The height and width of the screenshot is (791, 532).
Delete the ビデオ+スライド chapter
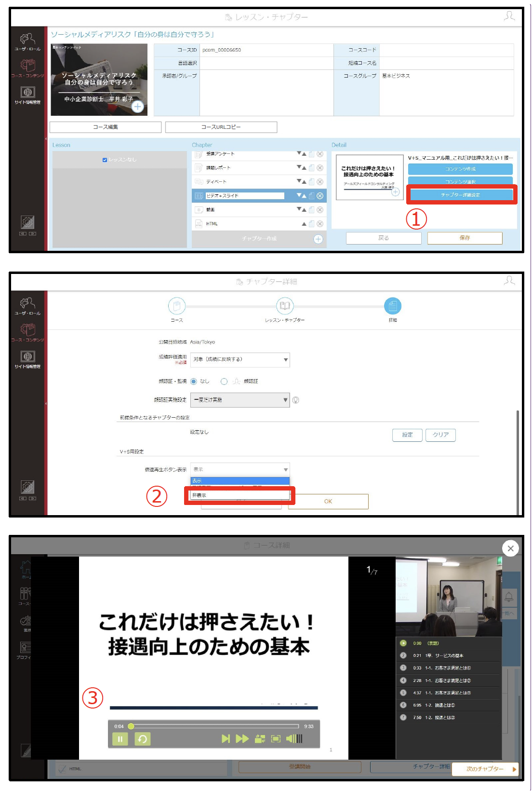[x=320, y=196]
